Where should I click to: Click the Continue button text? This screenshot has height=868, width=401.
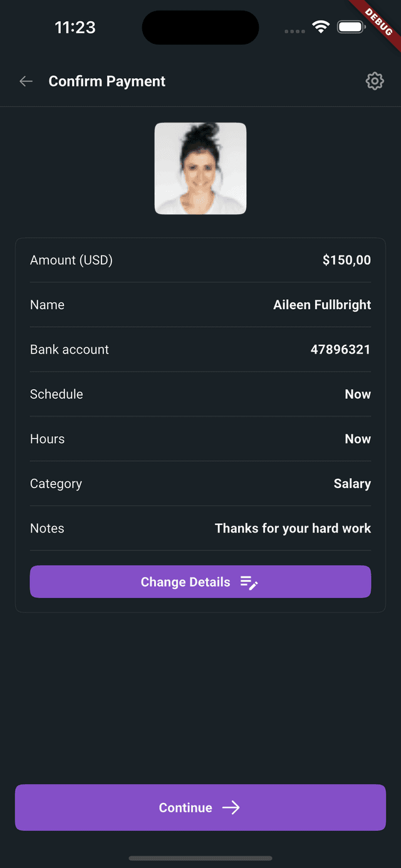pyautogui.click(x=185, y=808)
